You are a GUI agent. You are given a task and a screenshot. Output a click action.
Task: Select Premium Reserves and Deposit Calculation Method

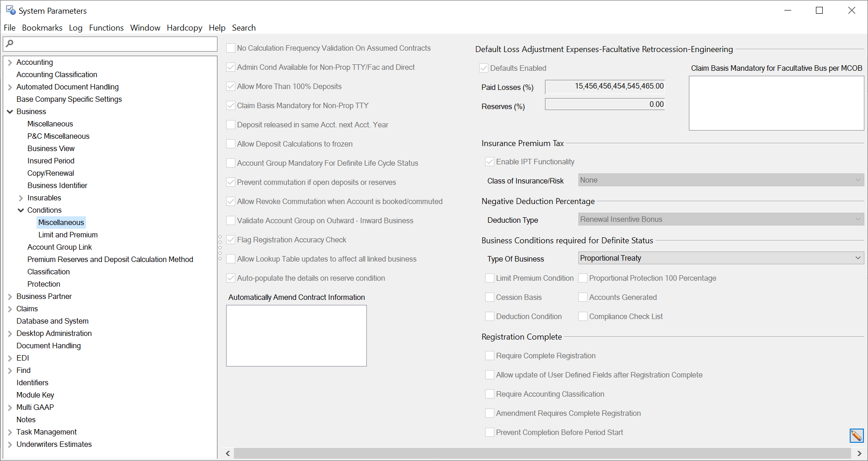tap(110, 259)
